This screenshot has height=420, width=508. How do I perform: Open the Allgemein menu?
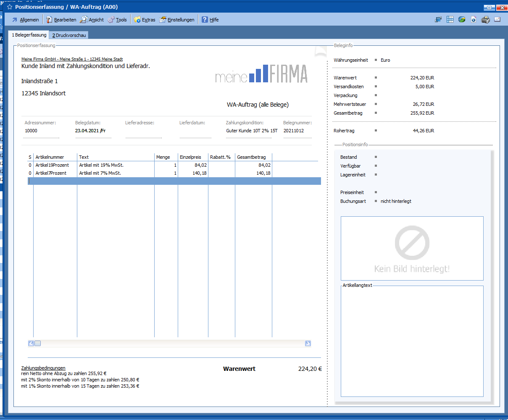[x=25, y=20]
